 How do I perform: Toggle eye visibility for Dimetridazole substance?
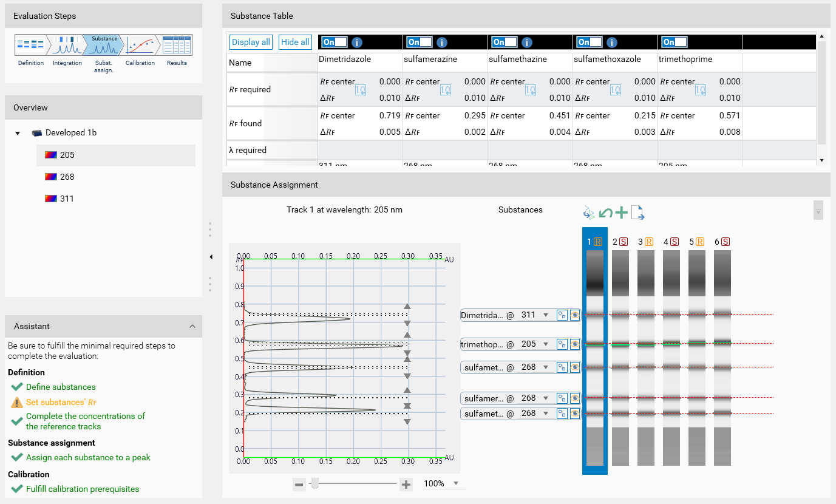point(574,315)
